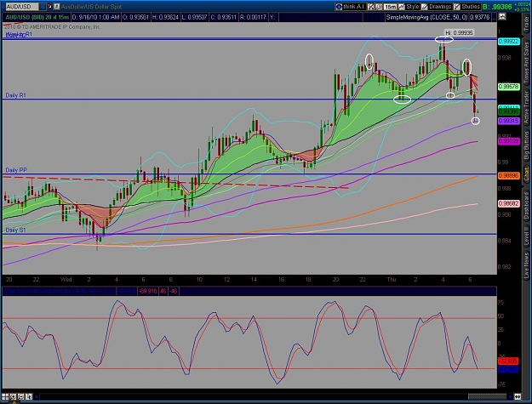Screen dimensions: 532x404
Task: Open the symbol actions icon next to description
Action: pyautogui.click(x=56, y=7)
